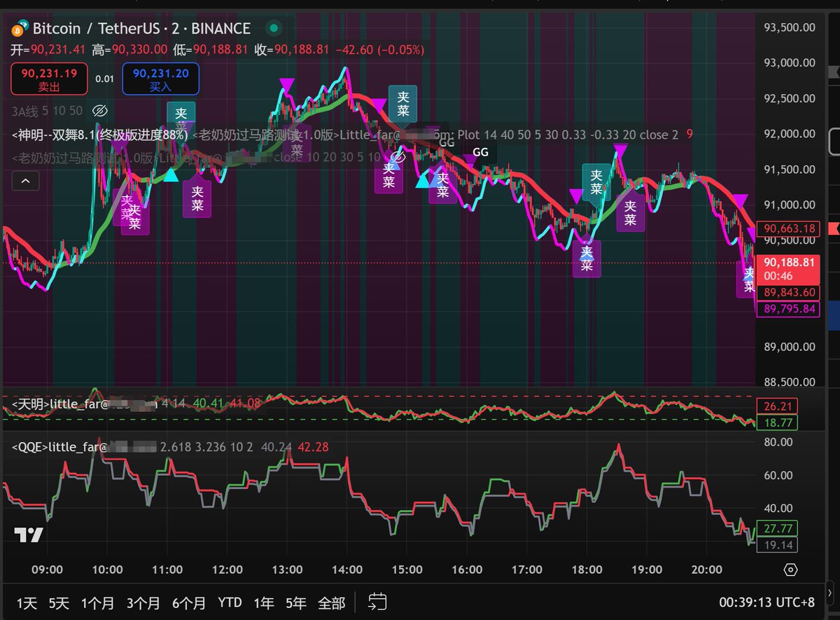Click the green market status dot icon

tap(274, 29)
